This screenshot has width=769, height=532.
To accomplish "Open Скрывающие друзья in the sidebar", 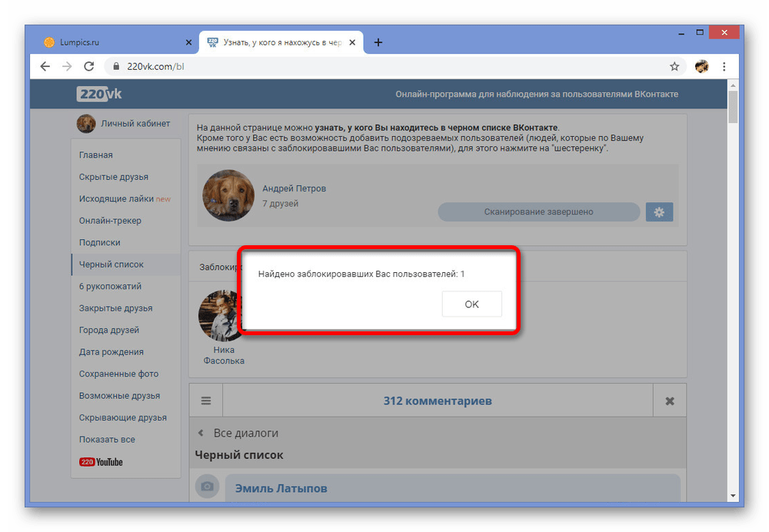I will tap(123, 417).
